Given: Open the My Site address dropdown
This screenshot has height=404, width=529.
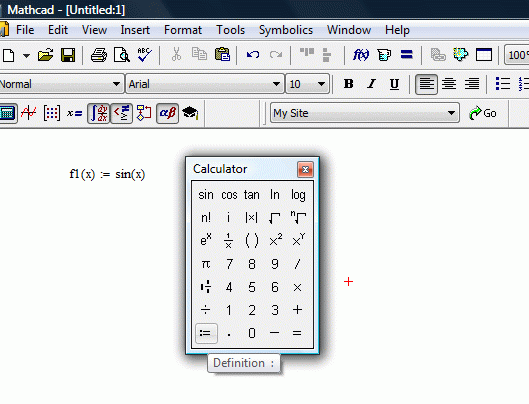Looking at the screenshot, I should [x=451, y=113].
